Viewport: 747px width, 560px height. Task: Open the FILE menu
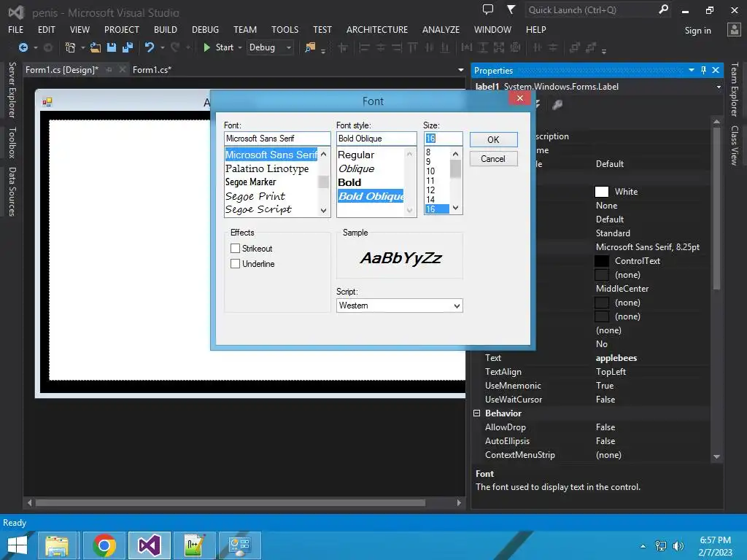coord(16,29)
